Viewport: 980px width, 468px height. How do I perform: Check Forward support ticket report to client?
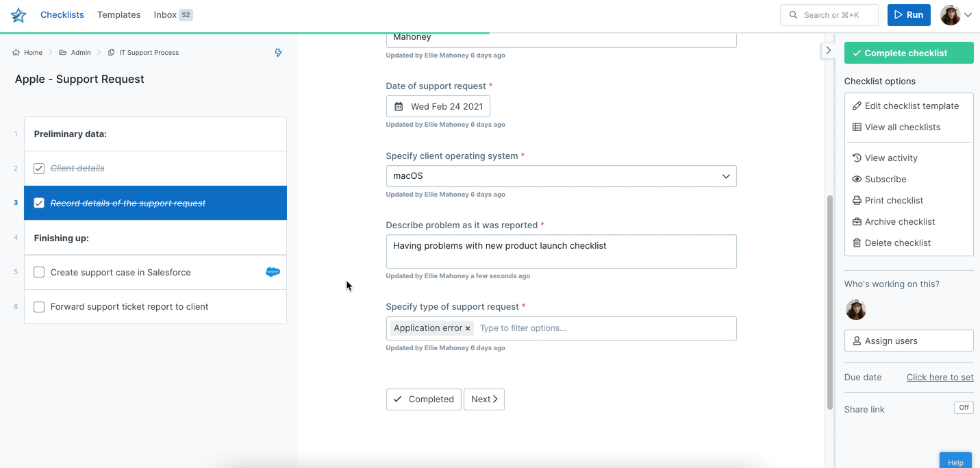[39, 307]
